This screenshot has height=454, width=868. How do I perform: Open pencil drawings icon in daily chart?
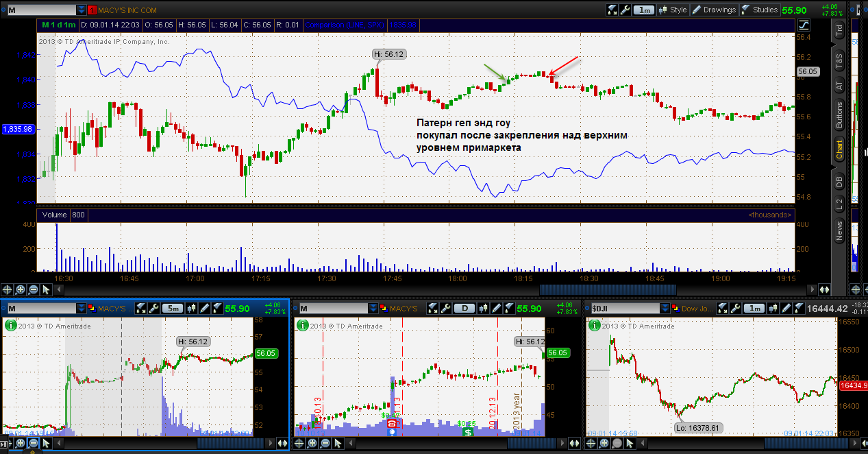click(x=497, y=308)
